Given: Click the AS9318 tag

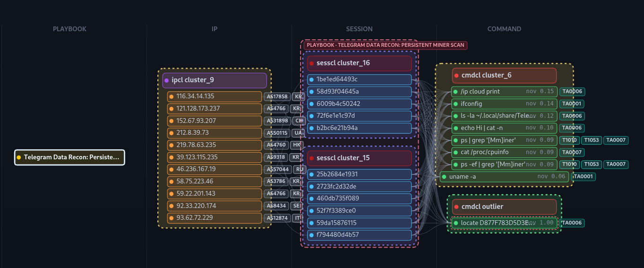Looking at the screenshot, I should (x=276, y=157).
